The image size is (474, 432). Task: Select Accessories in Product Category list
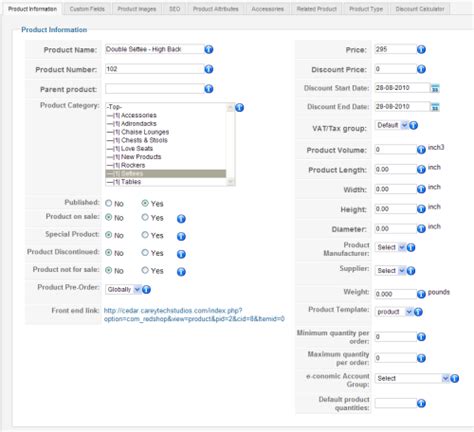[x=166, y=115]
